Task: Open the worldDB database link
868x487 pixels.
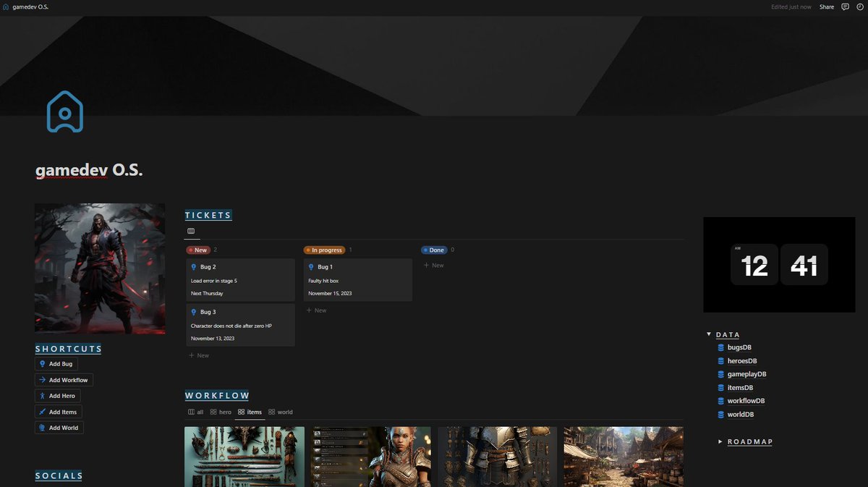Action: point(741,415)
